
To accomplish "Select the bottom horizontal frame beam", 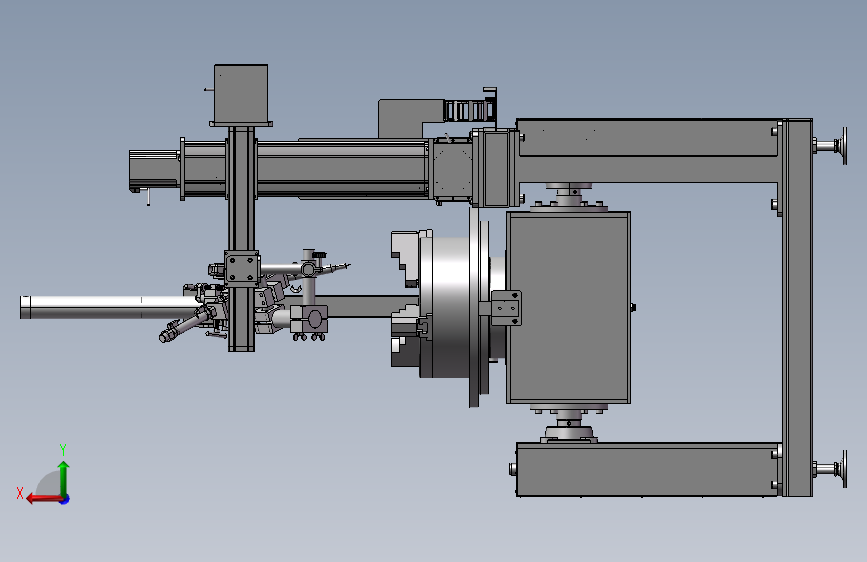I will (x=649, y=469).
